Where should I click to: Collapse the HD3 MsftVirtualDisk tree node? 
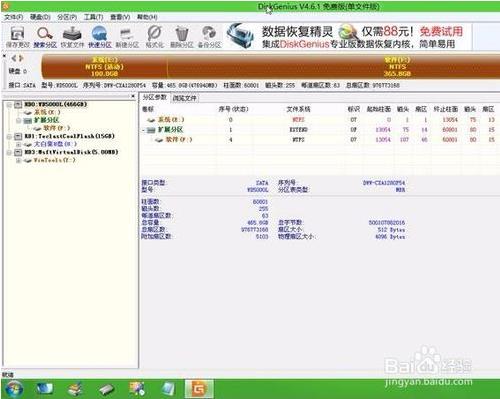[9, 152]
